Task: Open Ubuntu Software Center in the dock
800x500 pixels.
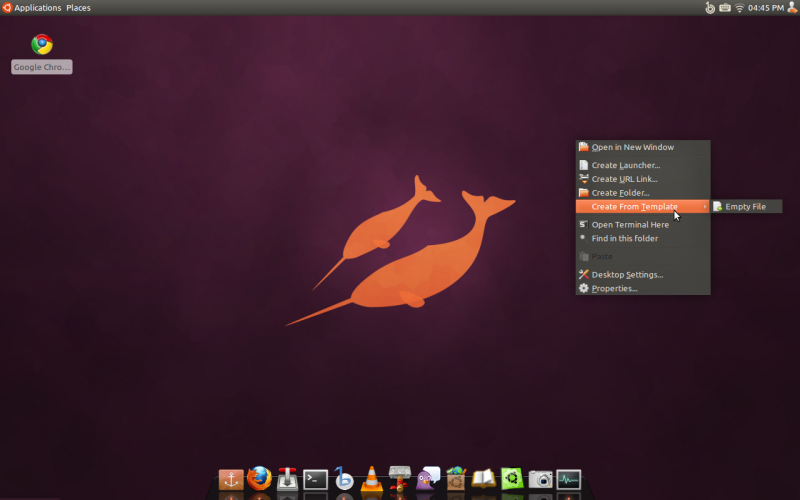Action: click(x=456, y=479)
